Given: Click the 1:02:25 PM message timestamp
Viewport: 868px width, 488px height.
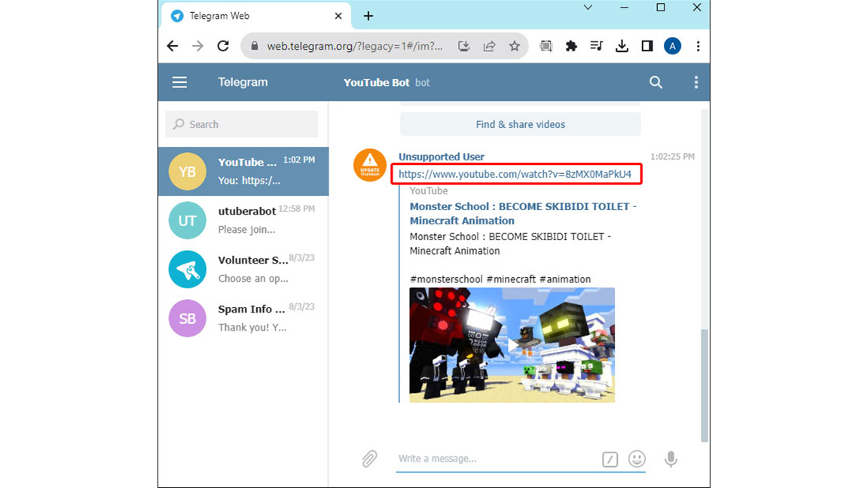Looking at the screenshot, I should click(x=672, y=157).
